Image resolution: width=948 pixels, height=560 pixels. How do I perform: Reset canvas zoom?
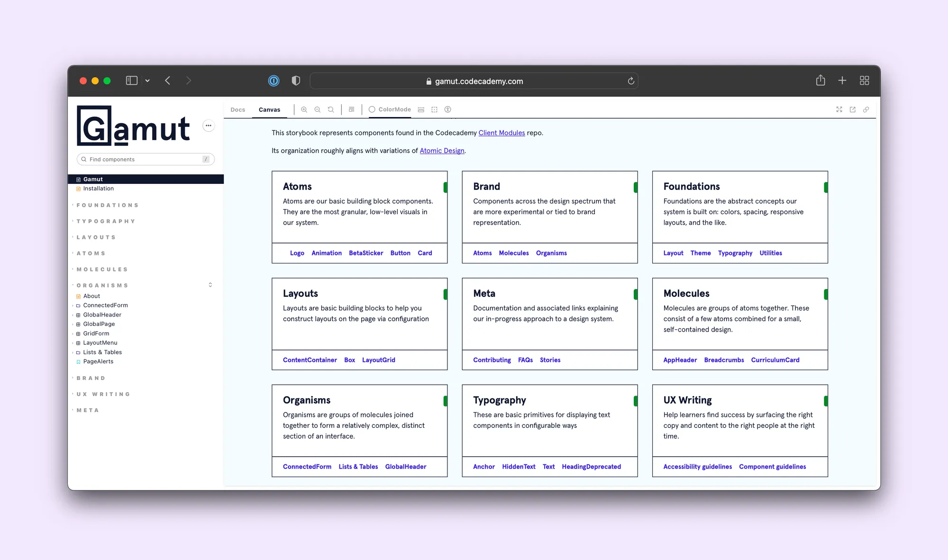[331, 109]
